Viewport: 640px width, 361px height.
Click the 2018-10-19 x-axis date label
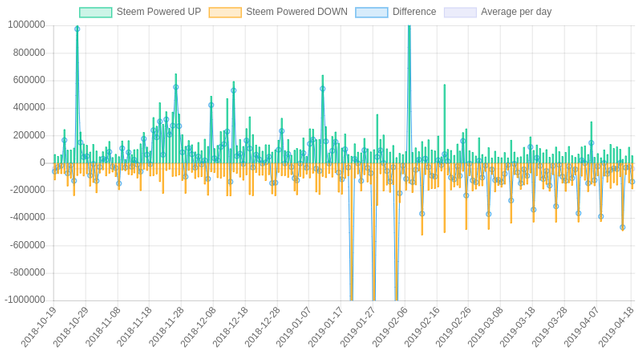(x=38, y=327)
